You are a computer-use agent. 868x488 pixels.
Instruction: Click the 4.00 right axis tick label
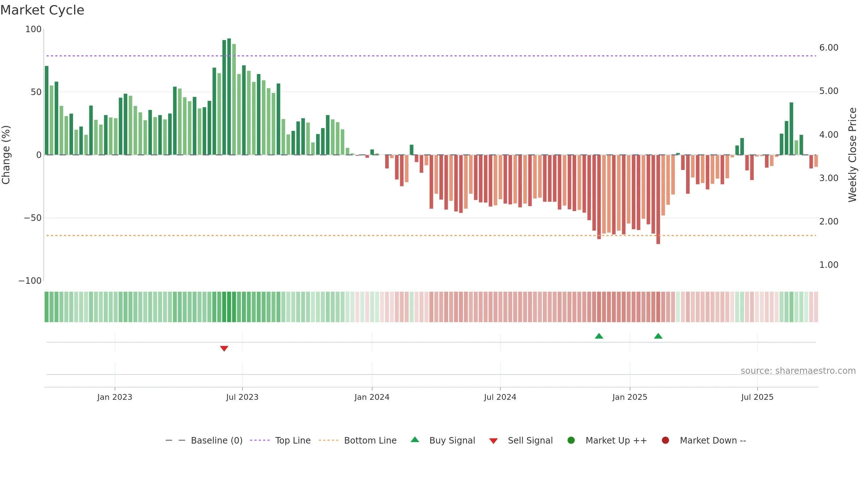pyautogui.click(x=829, y=135)
